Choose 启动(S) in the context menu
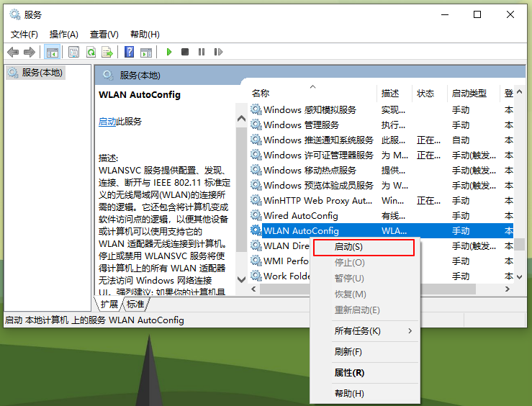The height and width of the screenshot is (406, 532). click(364, 247)
